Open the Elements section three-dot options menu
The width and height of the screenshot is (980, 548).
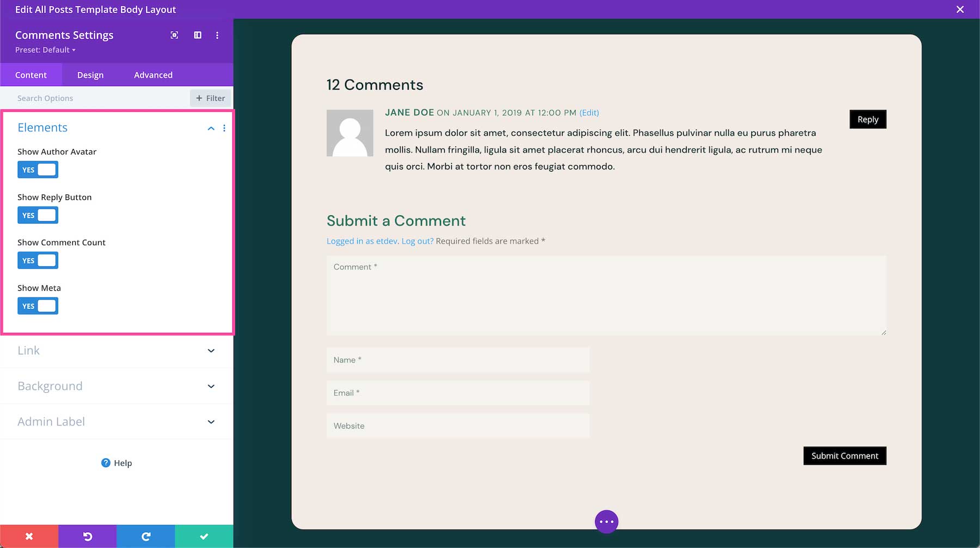click(x=224, y=128)
